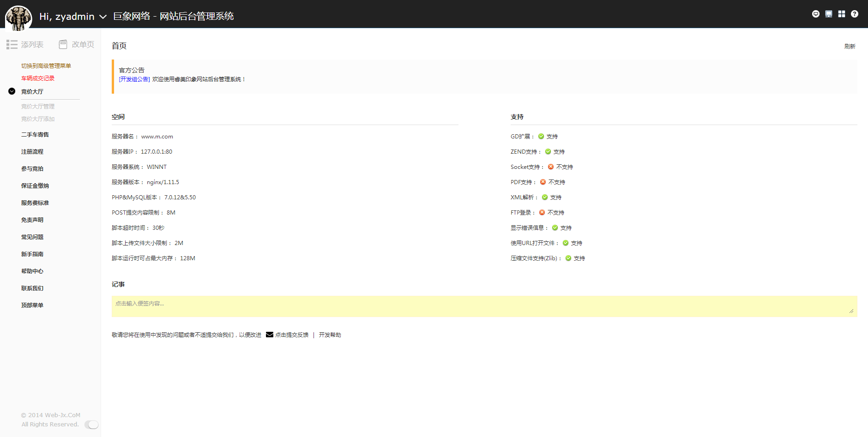
Task: Open 参与竞拍 menu item
Action: [x=32, y=169]
